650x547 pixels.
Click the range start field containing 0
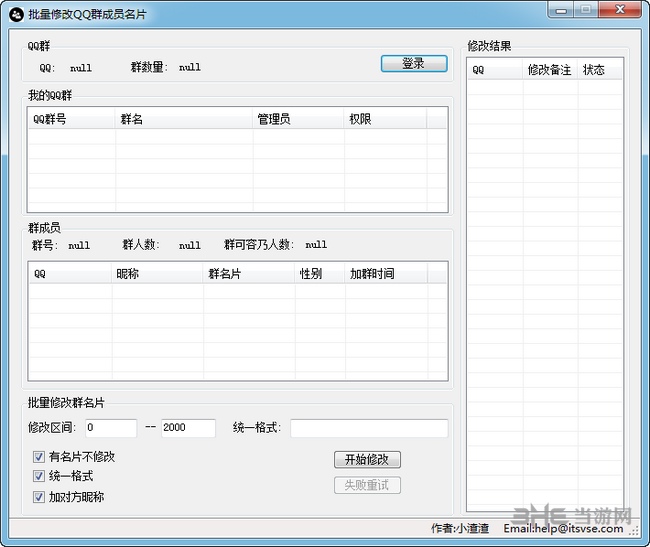pos(111,428)
